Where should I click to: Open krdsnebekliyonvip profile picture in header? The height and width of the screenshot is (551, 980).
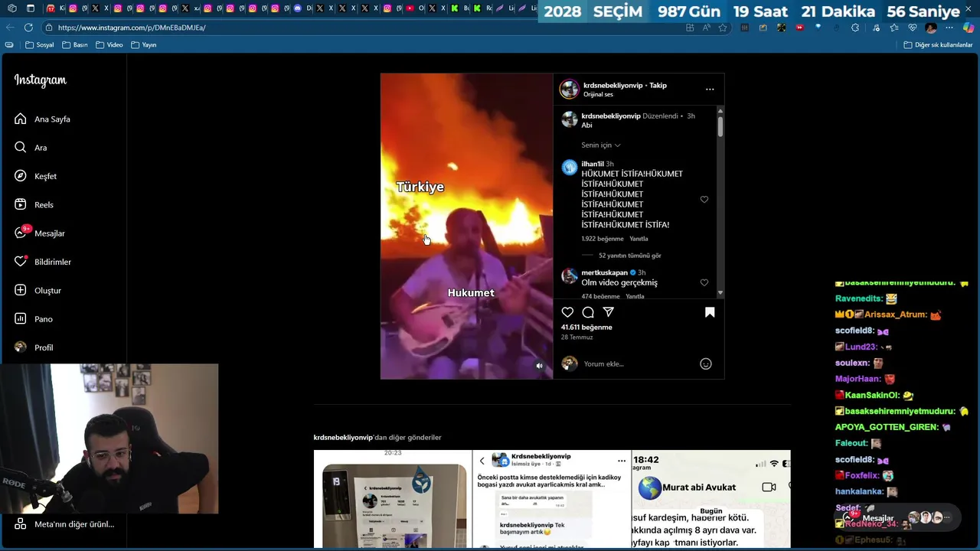570,90
